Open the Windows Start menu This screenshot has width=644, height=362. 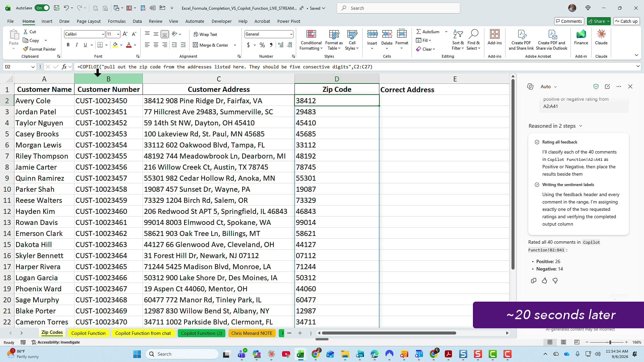(x=137, y=354)
